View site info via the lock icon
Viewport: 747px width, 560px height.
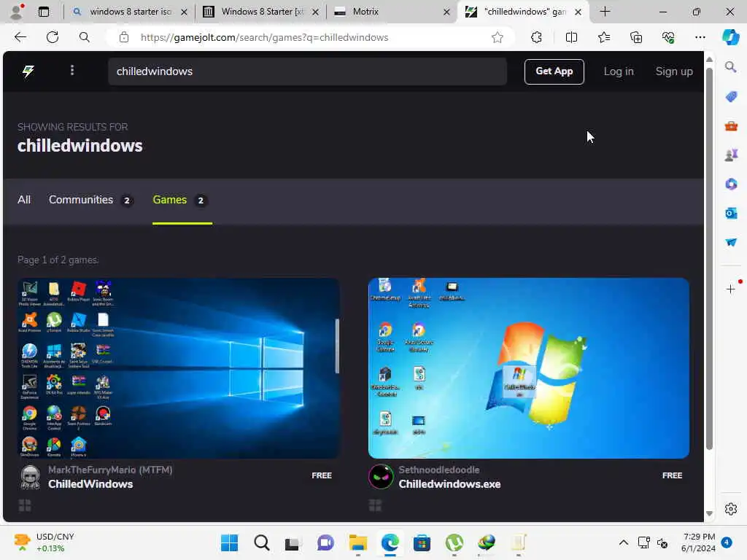pos(124,37)
